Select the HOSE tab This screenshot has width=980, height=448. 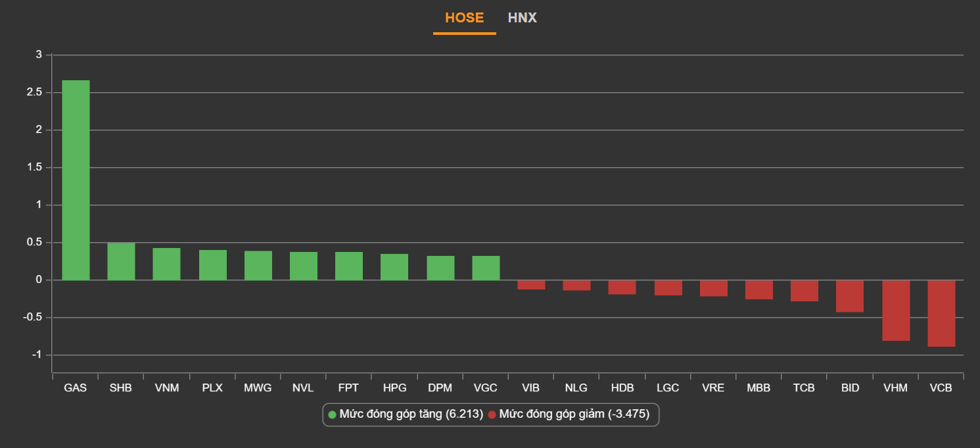tap(464, 18)
